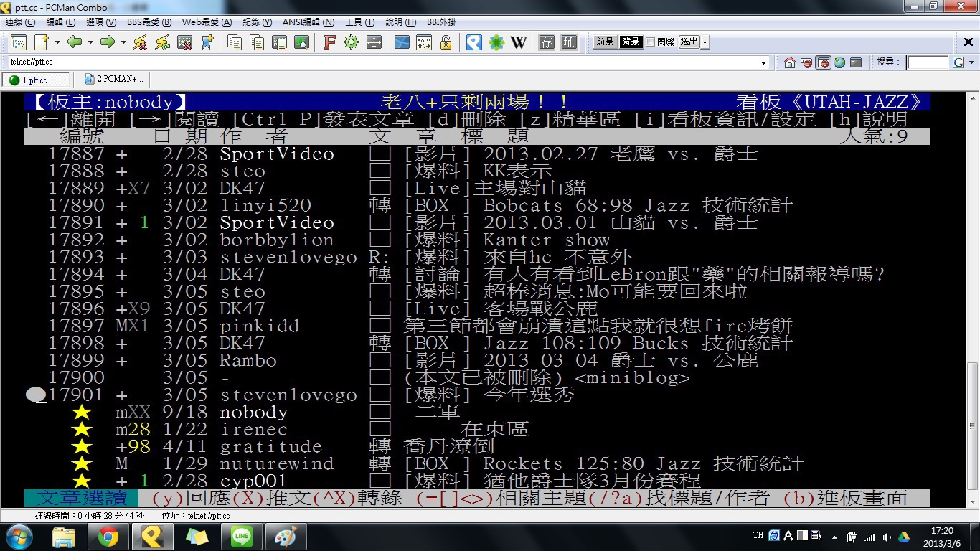Image resolution: width=980 pixels, height=551 pixels.
Task: Click the padlock lock icon
Action: tap(446, 42)
